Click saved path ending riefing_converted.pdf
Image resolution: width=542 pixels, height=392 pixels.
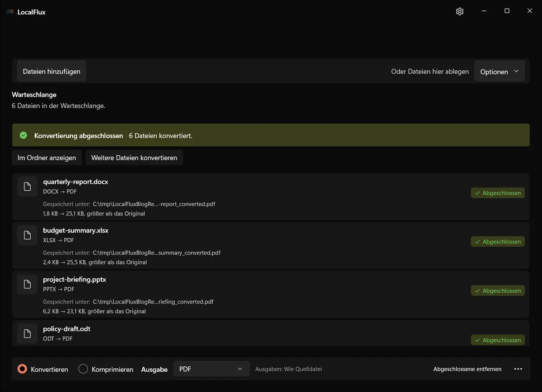coord(153,302)
